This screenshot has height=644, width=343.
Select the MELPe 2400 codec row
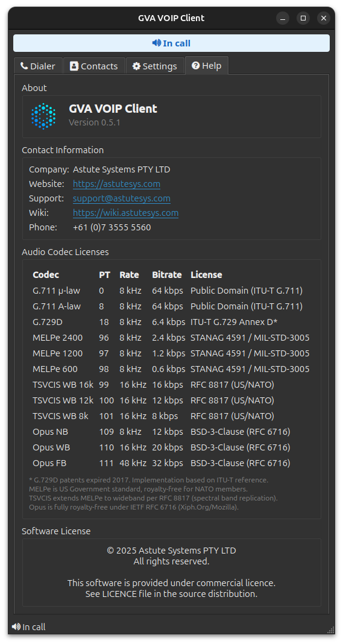tap(171, 338)
